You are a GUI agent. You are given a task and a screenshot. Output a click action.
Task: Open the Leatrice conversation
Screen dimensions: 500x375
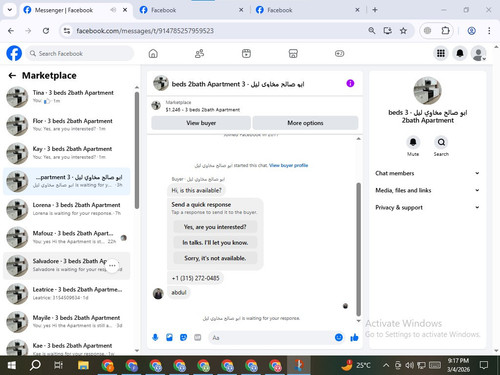tap(67, 294)
